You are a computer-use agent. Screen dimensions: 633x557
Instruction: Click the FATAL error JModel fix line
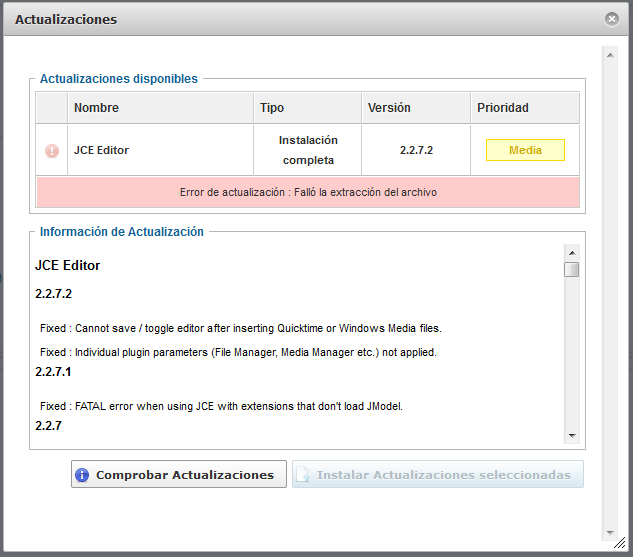(x=221, y=406)
